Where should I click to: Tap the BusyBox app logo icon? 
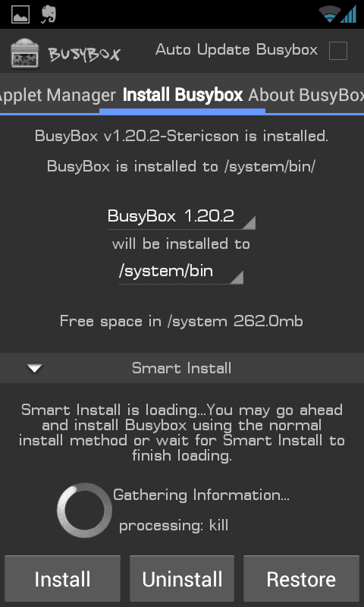click(25, 53)
